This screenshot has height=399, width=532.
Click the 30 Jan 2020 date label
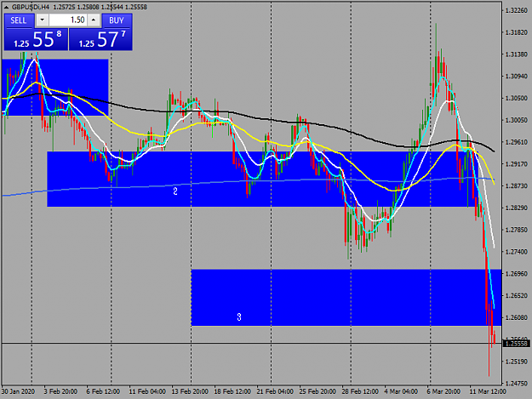[x=19, y=391]
